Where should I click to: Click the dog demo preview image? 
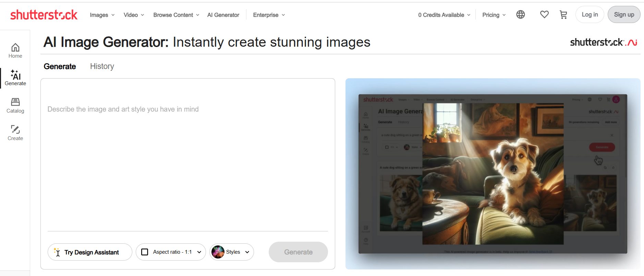[493, 174]
